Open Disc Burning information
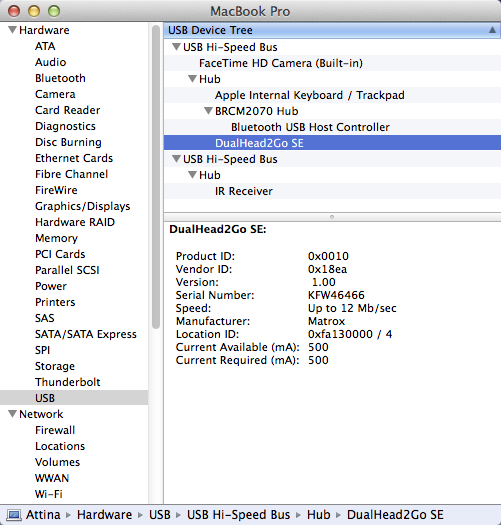 tap(68, 142)
